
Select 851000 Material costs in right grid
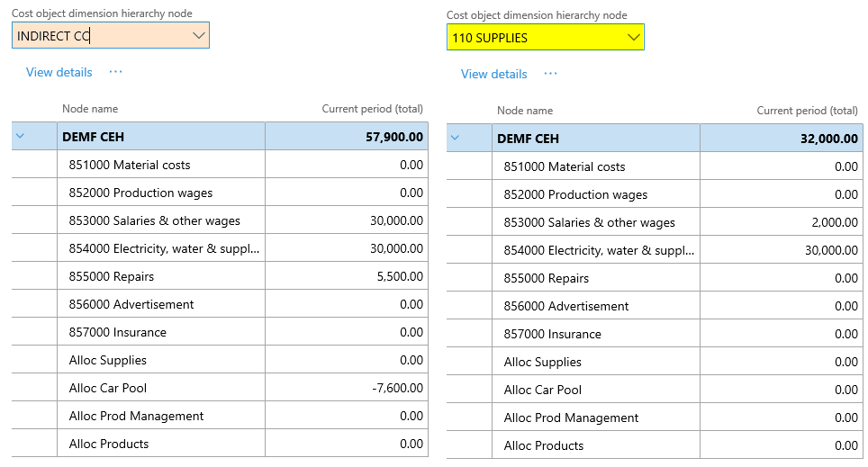[x=564, y=166]
